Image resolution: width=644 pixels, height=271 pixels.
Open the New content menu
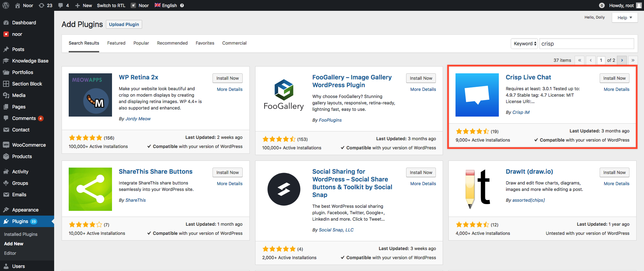[x=83, y=5]
